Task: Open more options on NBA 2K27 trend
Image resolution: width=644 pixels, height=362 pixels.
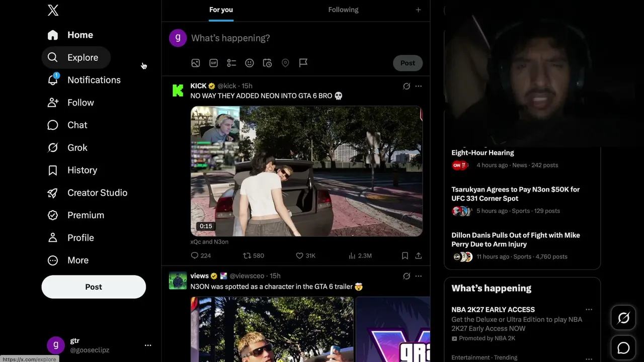Action: pos(589,310)
